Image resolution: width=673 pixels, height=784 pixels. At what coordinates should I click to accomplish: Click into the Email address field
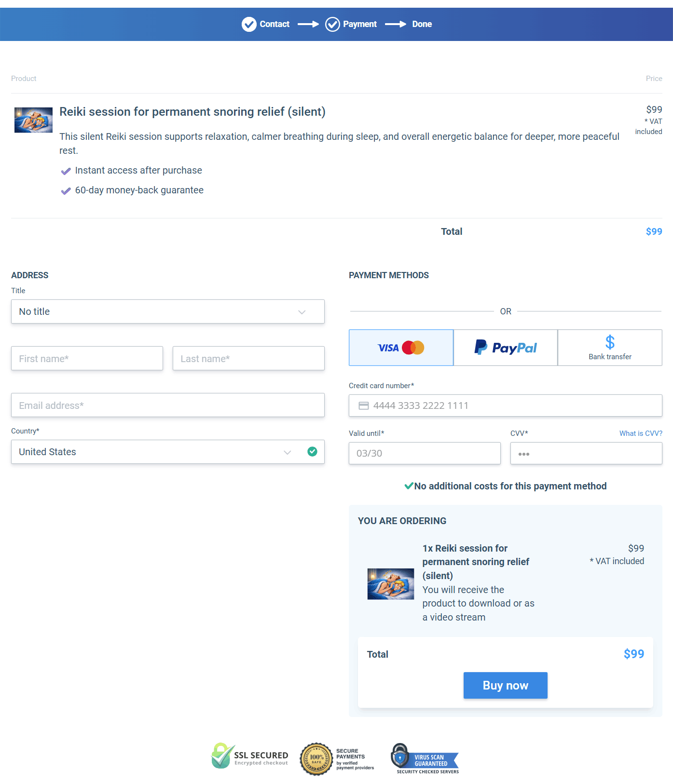point(167,406)
